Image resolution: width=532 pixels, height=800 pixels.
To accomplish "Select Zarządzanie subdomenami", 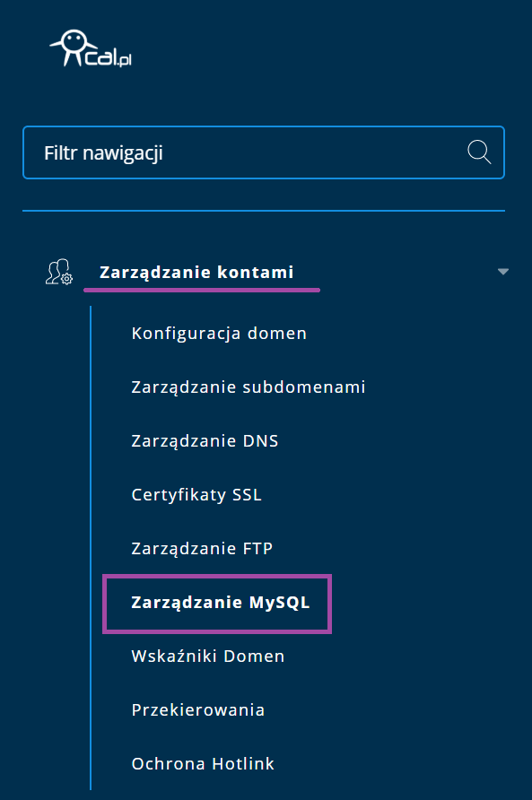I will [249, 387].
